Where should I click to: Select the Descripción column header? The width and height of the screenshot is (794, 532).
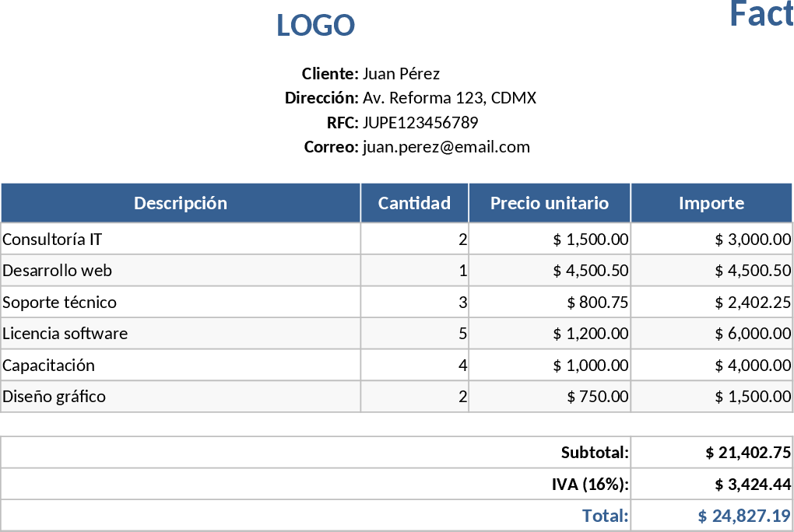pos(181,203)
